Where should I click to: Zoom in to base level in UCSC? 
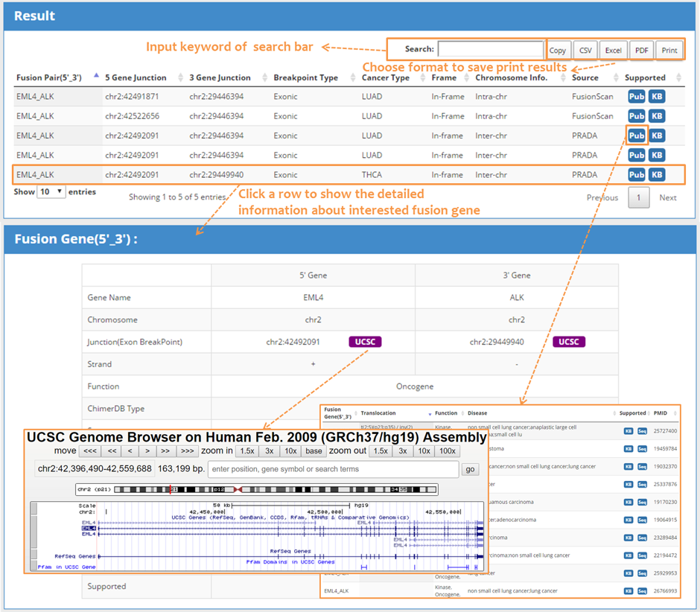(x=314, y=451)
